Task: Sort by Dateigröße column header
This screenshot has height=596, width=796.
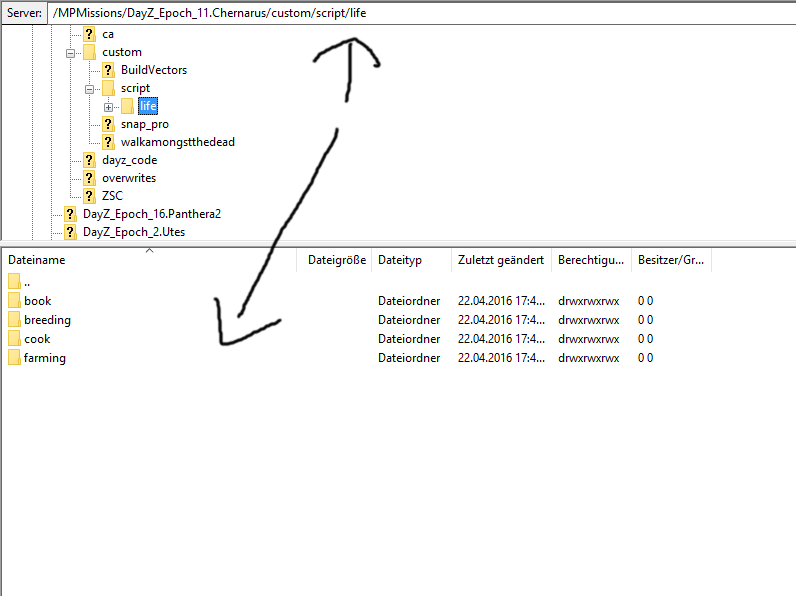Action: pos(334,260)
